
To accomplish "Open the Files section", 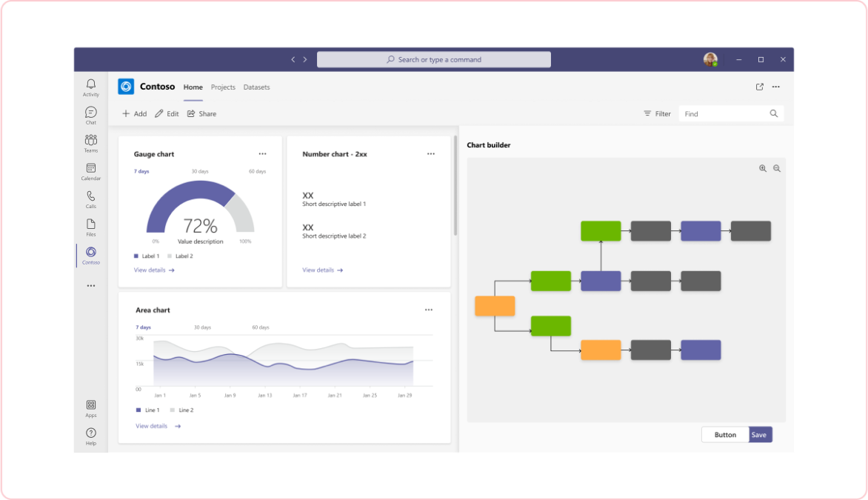I will pyautogui.click(x=91, y=227).
